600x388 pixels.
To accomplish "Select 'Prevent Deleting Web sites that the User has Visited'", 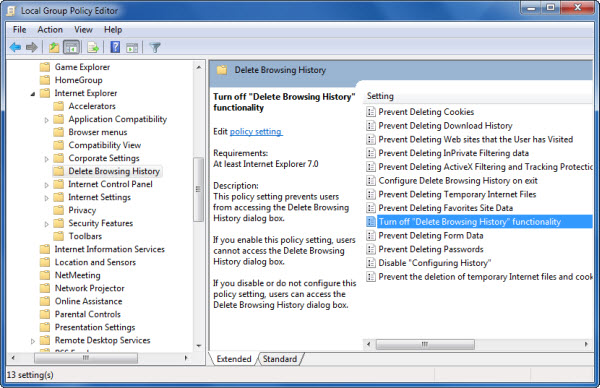I will click(x=476, y=139).
